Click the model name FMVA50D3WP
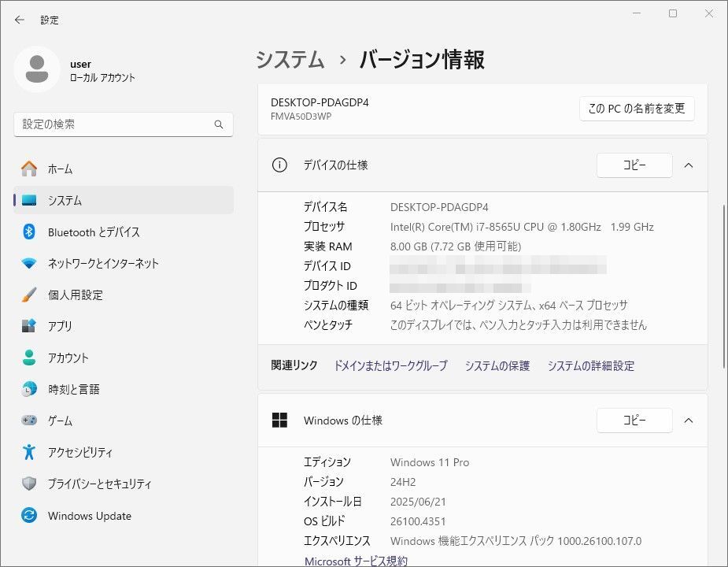 click(x=301, y=117)
